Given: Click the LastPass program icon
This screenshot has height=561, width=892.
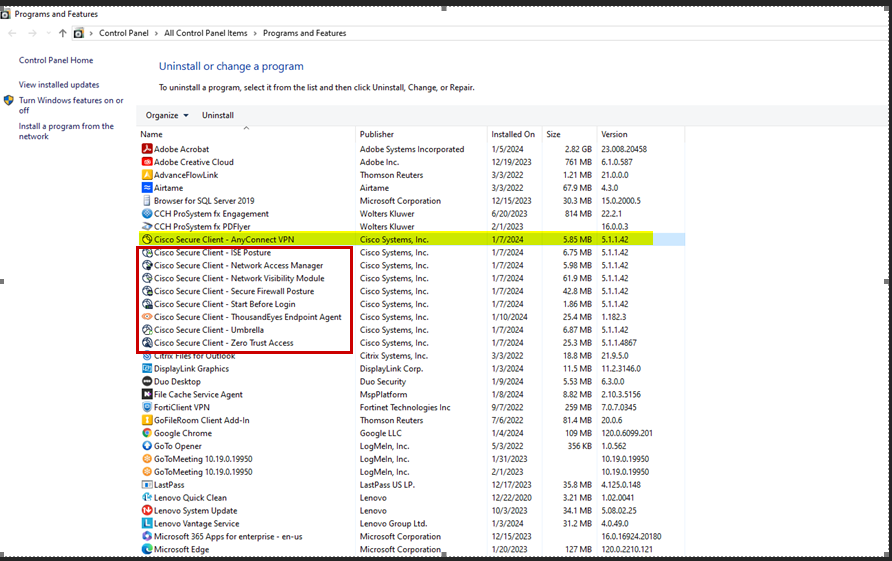Looking at the screenshot, I should (x=147, y=485).
